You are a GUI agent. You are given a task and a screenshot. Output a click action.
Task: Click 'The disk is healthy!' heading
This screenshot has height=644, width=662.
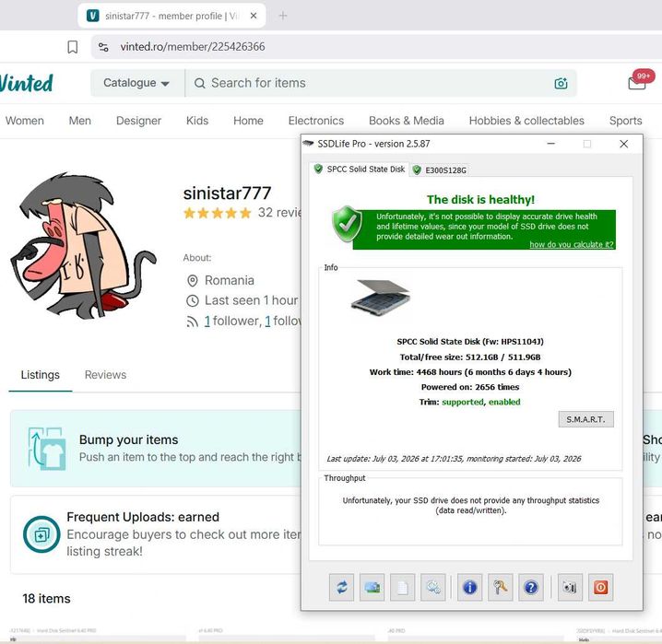480,200
